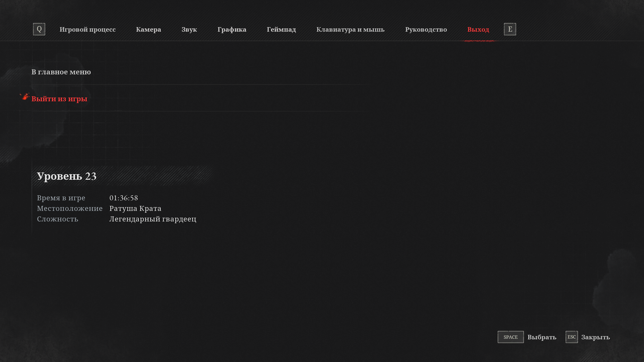Screen dimensions: 644x362
Task: Select the Выход tab
Action: (478, 29)
